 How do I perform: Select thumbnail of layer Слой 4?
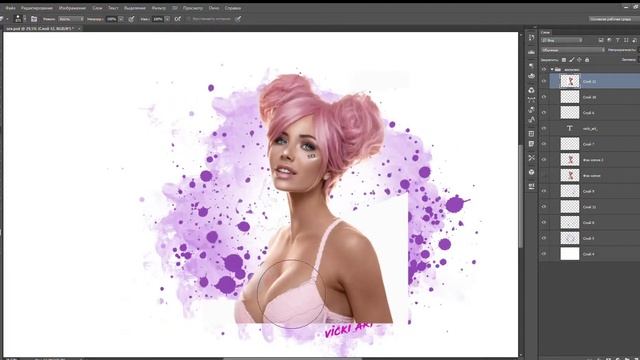coord(569,254)
